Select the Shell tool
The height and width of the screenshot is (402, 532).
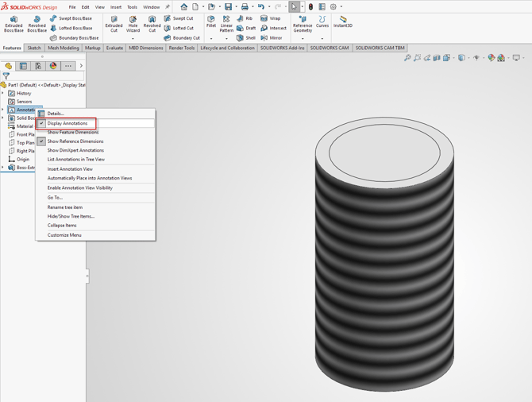click(246, 38)
